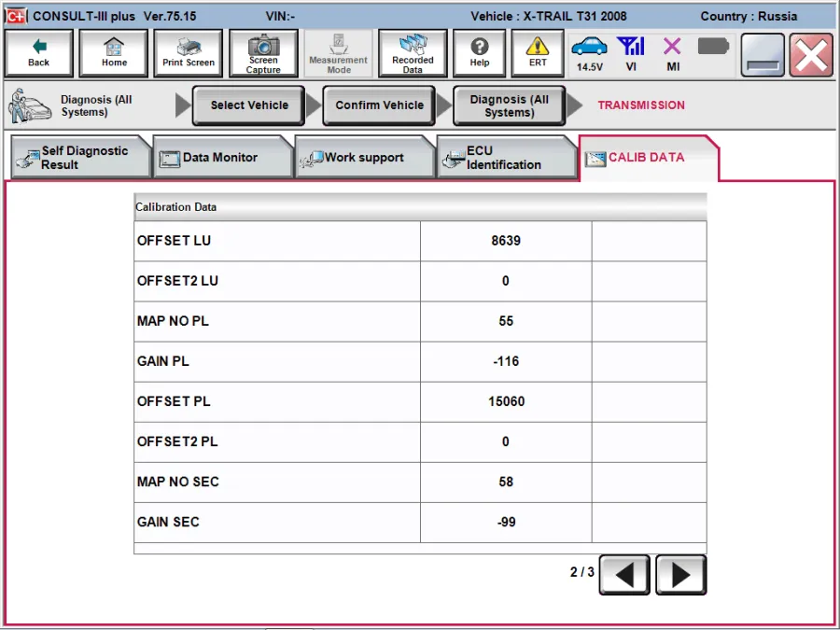
Task: Select the MAP NO PL row label
Action: tap(173, 321)
